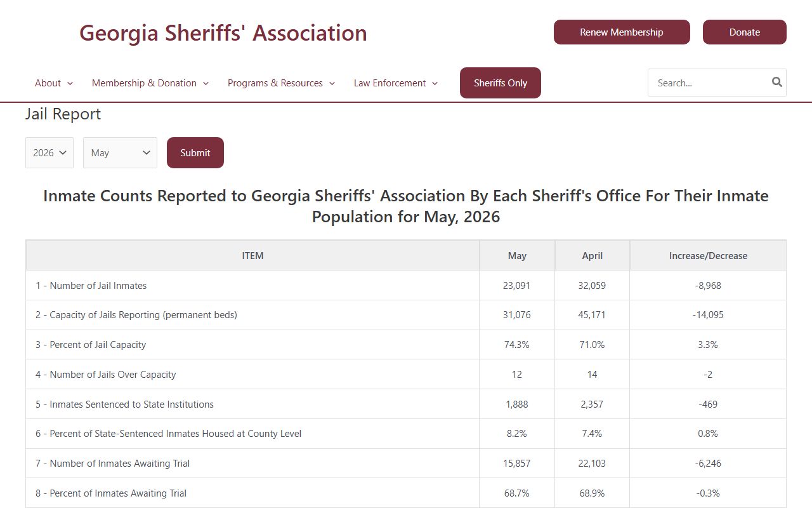Click the April percent 7.4%
This screenshot has height=508, width=812.
(x=592, y=434)
